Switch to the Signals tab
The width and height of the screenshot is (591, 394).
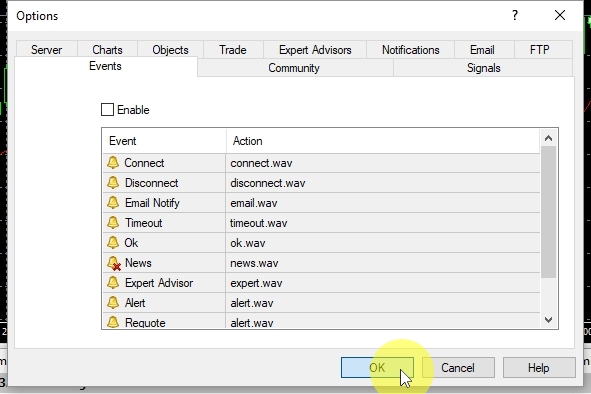point(484,68)
